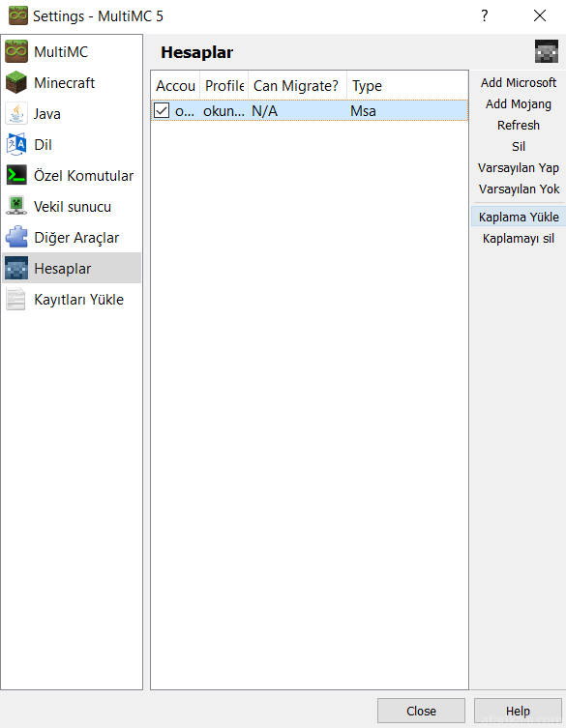Select Kayıtları Yükle document icon
566x728 pixels.
click(16, 300)
